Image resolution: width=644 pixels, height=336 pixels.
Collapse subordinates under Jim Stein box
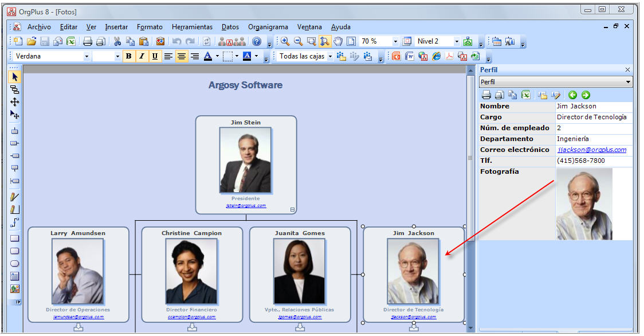292,209
